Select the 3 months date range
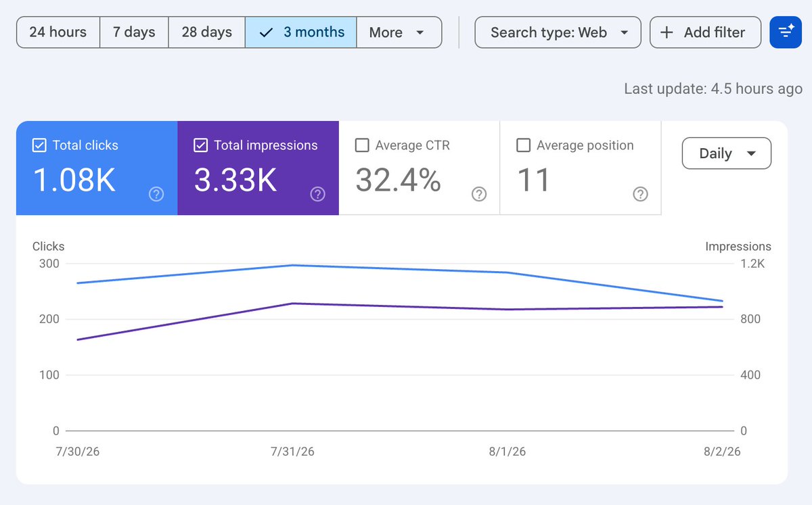812x505 pixels. click(x=300, y=32)
